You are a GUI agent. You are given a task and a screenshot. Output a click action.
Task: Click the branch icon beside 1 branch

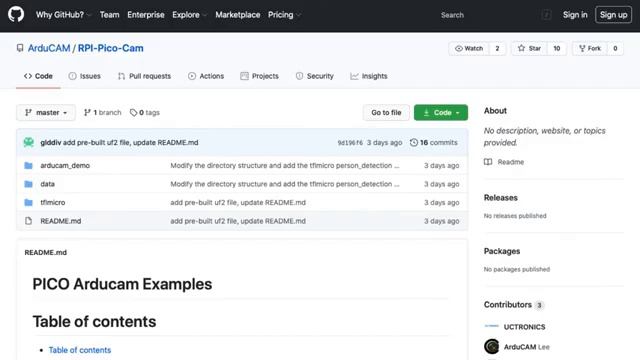[x=87, y=113]
